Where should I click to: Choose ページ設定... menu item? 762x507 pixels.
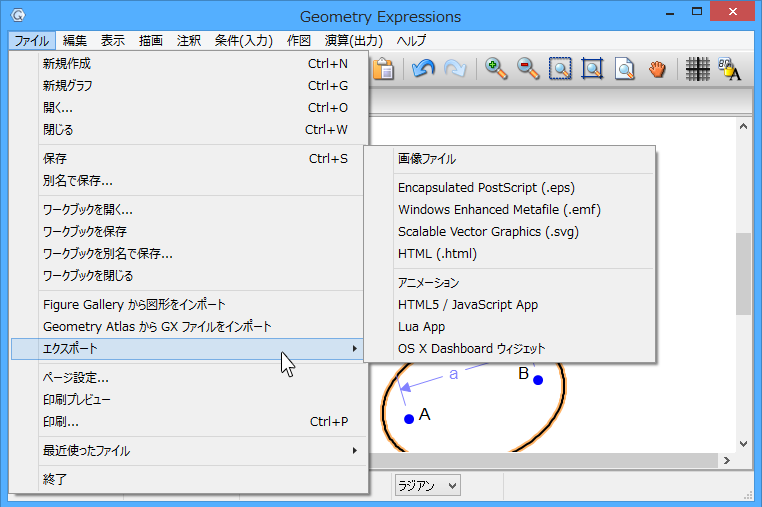pos(187,378)
